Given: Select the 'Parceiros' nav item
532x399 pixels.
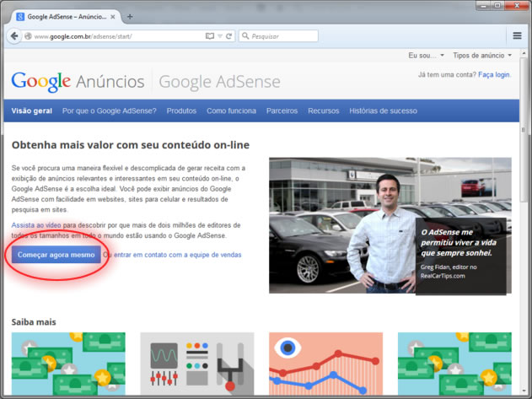Looking at the screenshot, I should point(282,111).
